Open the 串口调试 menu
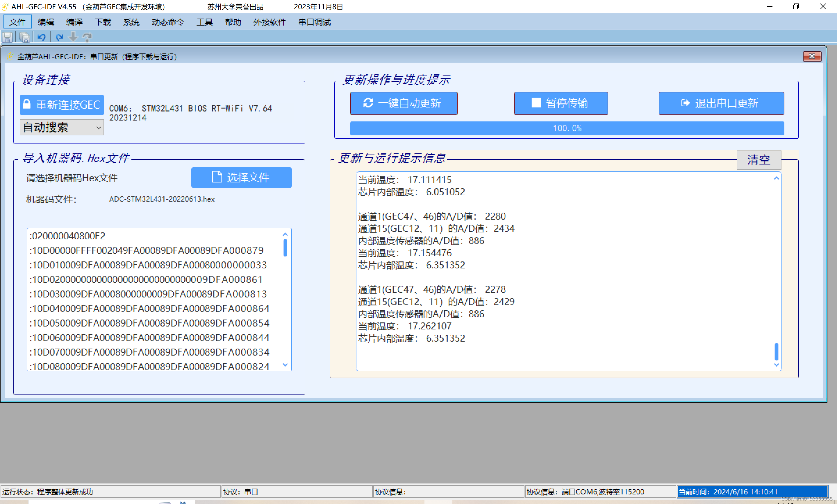Image resolution: width=837 pixels, height=504 pixels. pyautogui.click(x=314, y=22)
